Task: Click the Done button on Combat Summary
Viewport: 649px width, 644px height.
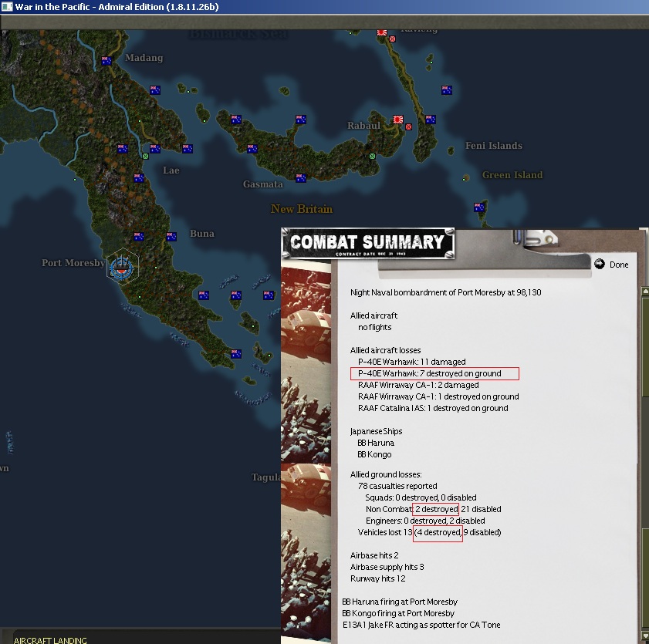Action: click(x=619, y=265)
